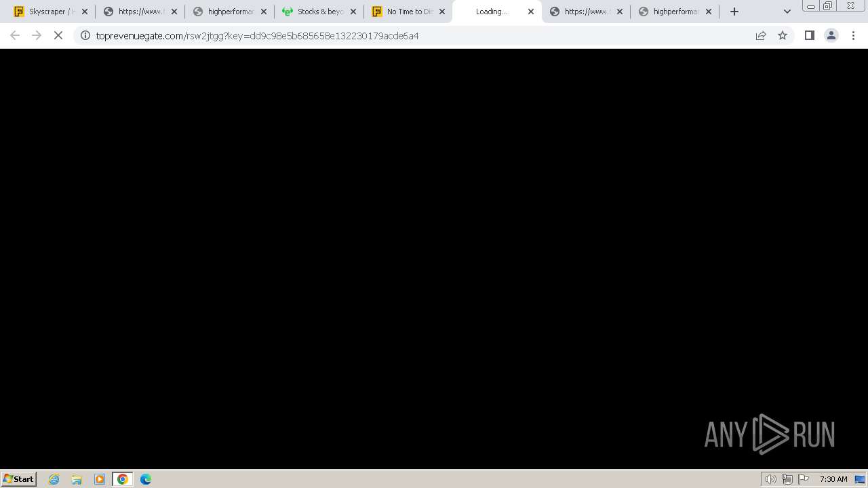Select Chrome in the taskbar
868x488 pixels.
pos(123,479)
